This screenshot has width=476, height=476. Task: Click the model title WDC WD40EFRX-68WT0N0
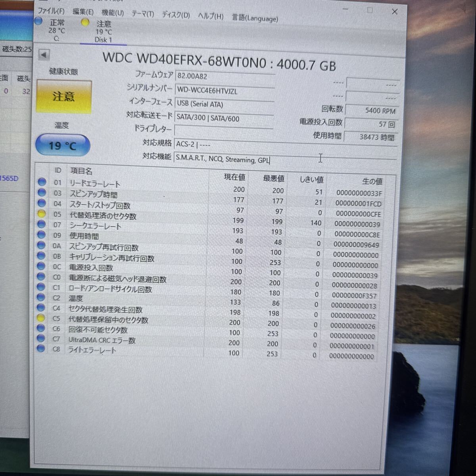click(x=184, y=59)
